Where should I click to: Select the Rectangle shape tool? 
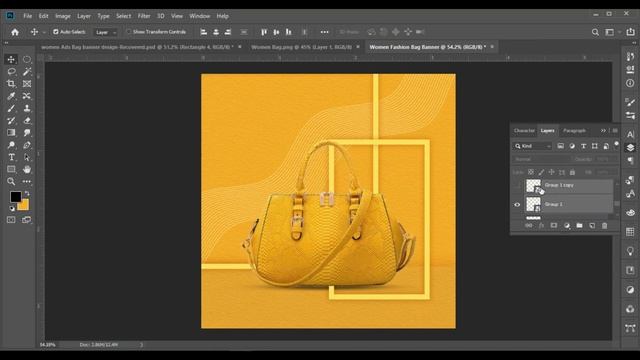click(11, 169)
